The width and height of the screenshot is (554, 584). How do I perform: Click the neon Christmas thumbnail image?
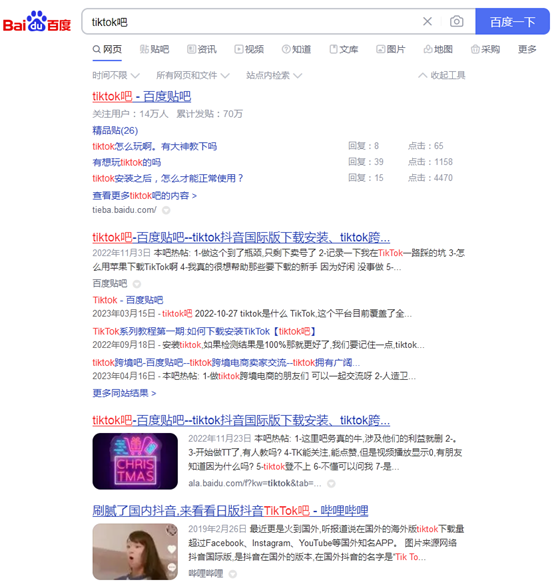coord(135,461)
